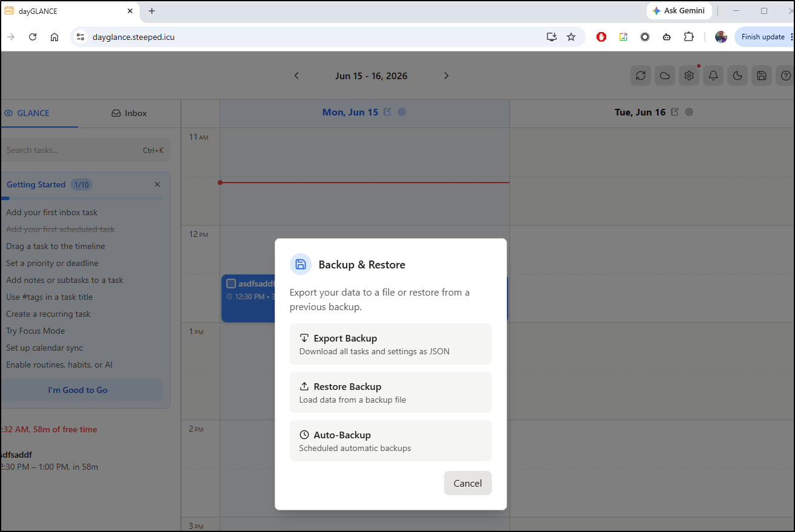This screenshot has height=532, width=795.
Task: Click the '1:00 PM, in 58m' task time
Action: coord(67,467)
